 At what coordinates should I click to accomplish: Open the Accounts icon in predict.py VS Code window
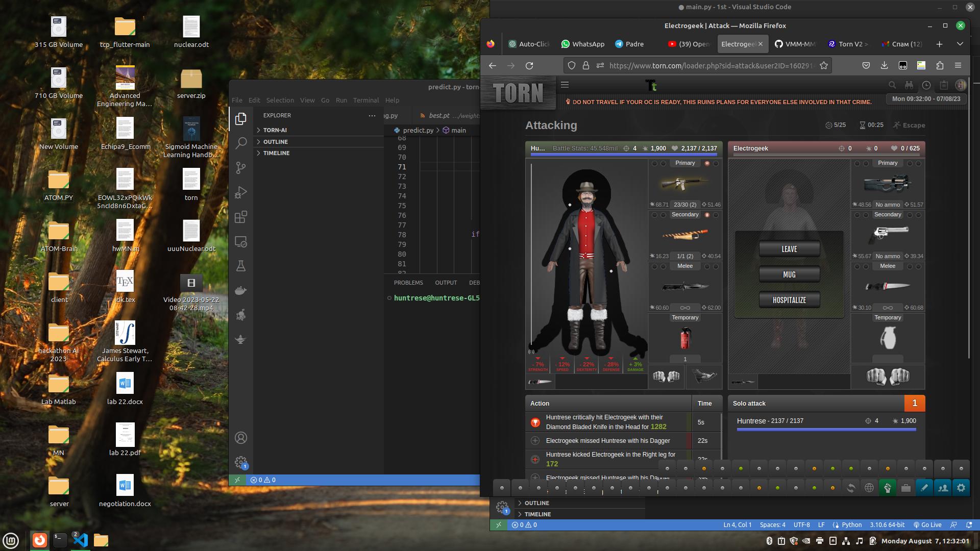pos(241,438)
